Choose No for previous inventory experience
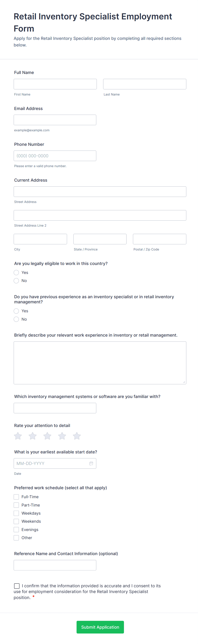 16,319
